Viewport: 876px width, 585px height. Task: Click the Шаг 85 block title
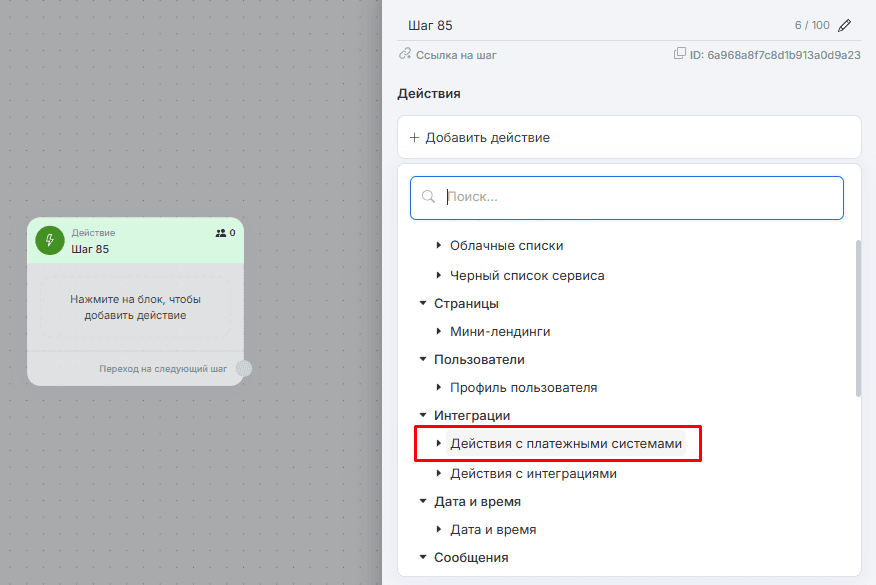point(90,249)
